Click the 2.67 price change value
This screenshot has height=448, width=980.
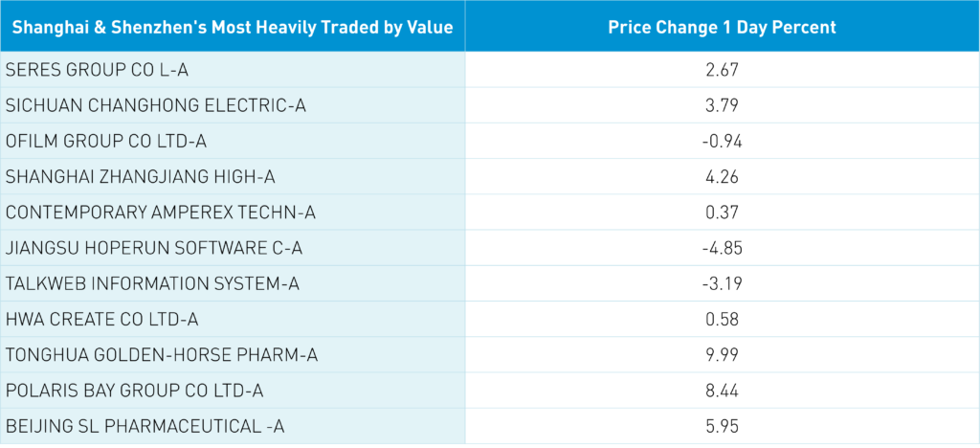[x=722, y=70]
